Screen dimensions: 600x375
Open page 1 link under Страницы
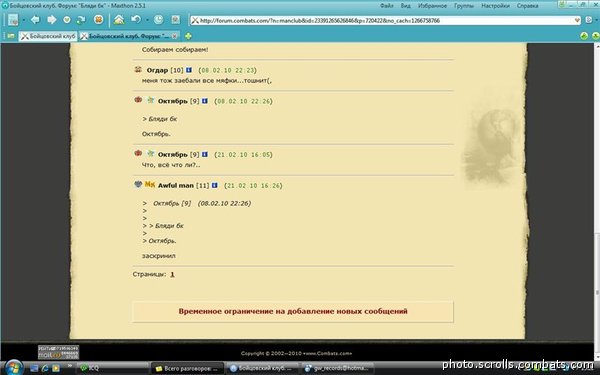172,274
